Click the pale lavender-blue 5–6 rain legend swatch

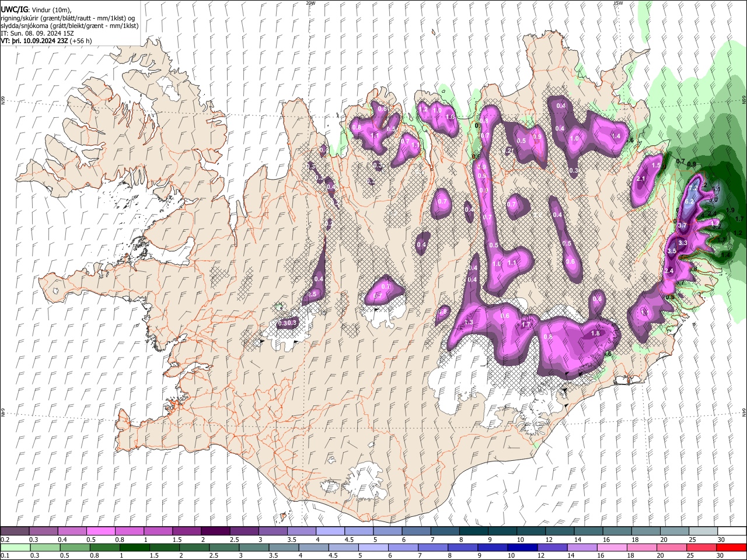coord(372,547)
